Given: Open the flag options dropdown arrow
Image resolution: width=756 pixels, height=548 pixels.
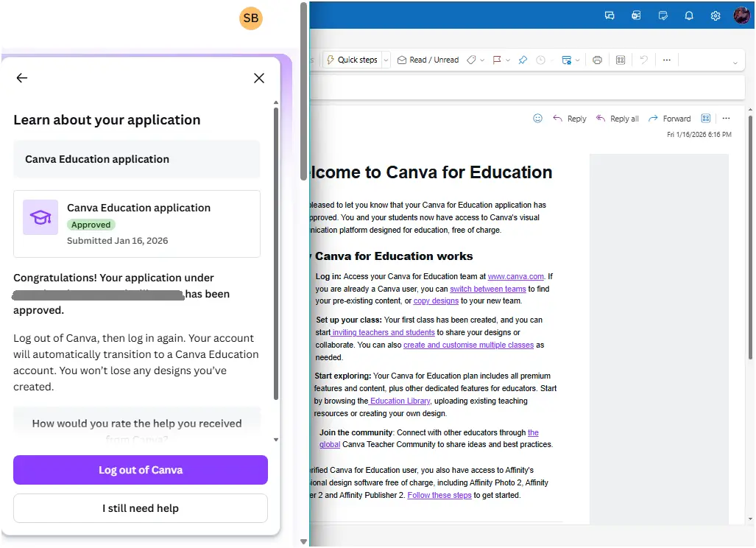Looking at the screenshot, I should 508,60.
